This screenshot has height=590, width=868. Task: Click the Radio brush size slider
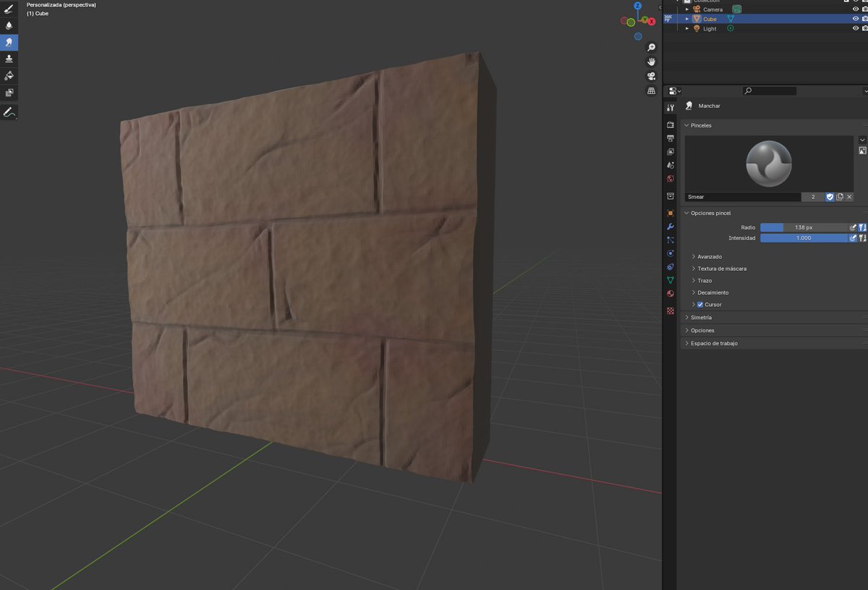(804, 227)
